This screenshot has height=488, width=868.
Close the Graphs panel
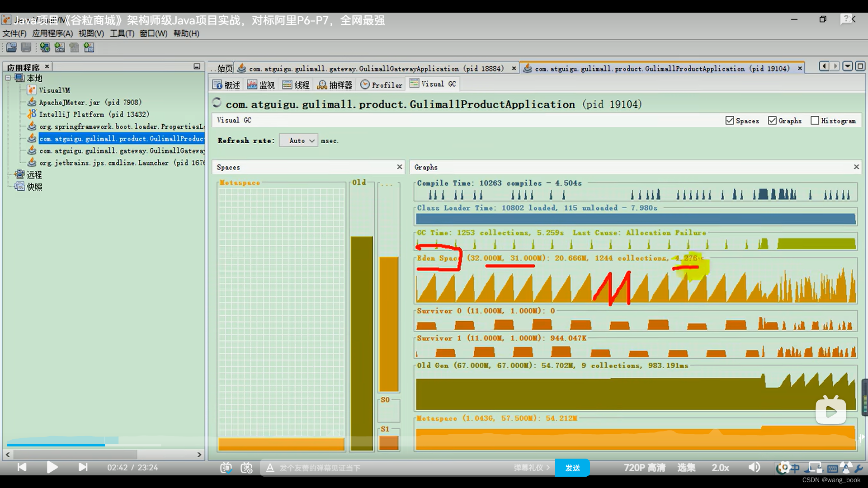(856, 167)
